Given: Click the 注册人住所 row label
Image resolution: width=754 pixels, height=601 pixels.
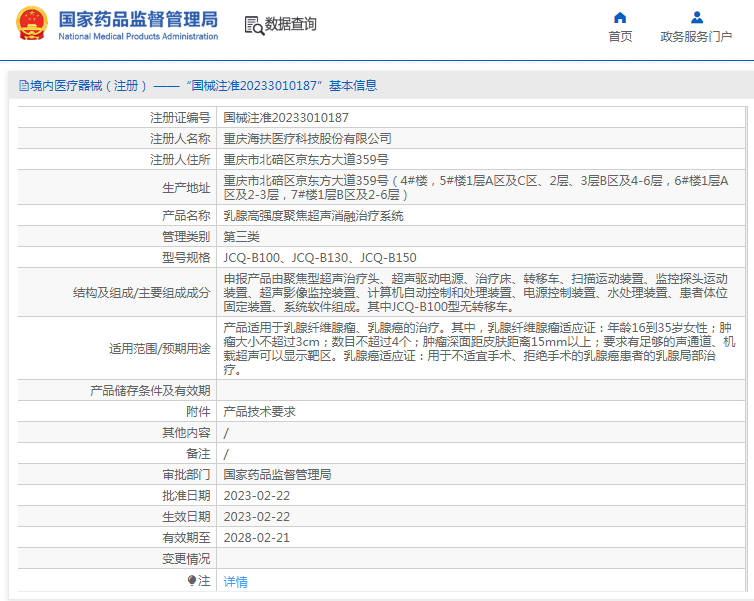Looking at the screenshot, I should [180, 160].
